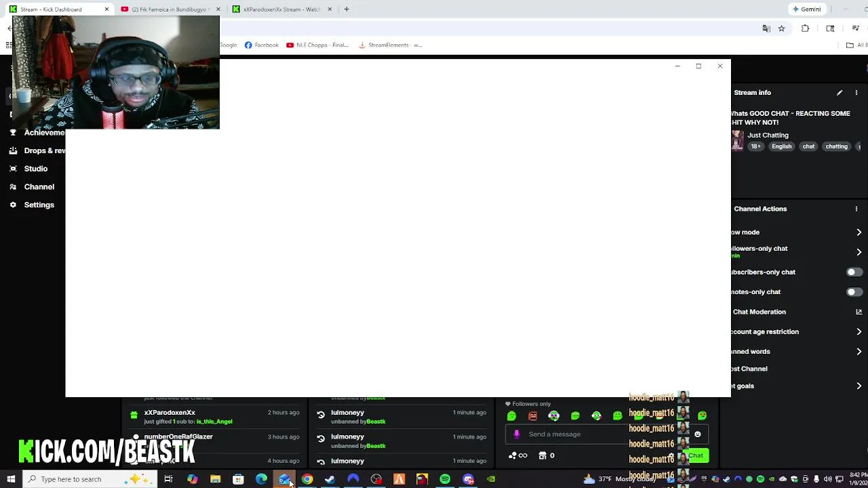Switch to the xXParodoxenXx Stream tab
This screenshot has width=868, height=488.
point(281,9)
